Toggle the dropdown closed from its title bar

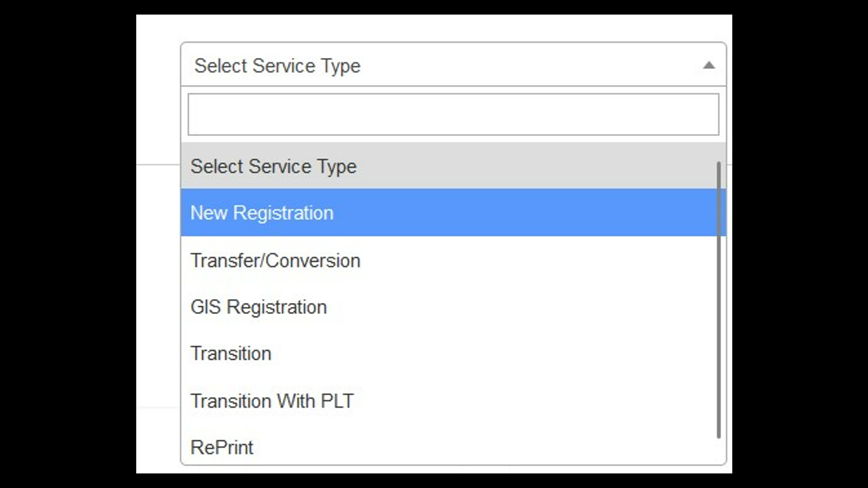point(453,65)
